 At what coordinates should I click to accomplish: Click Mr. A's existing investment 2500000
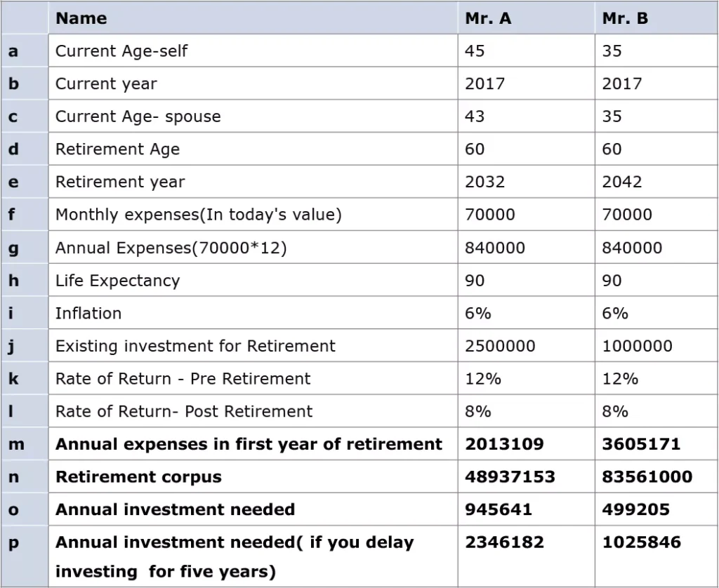point(500,346)
